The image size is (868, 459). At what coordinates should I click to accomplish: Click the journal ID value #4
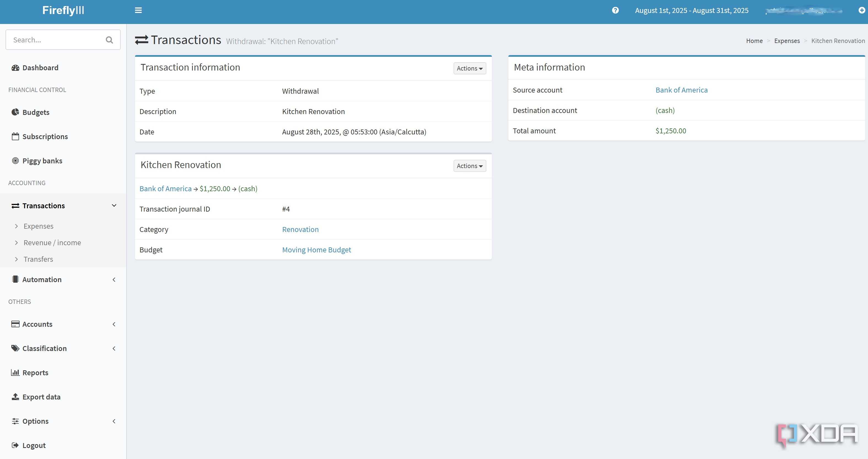coord(286,209)
